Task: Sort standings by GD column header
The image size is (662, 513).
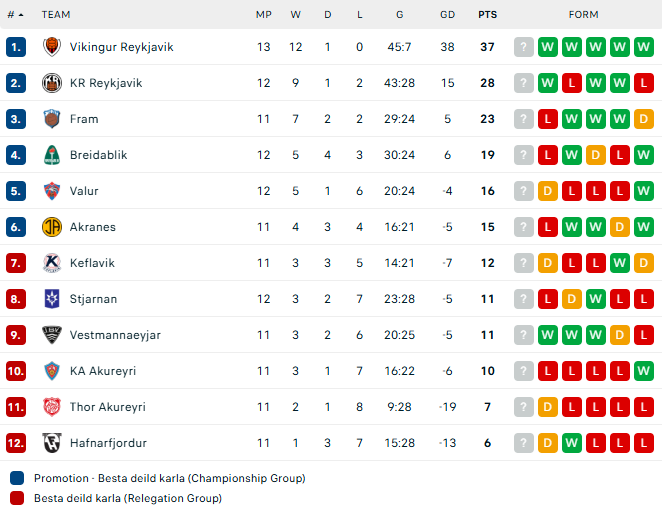Action: point(448,15)
